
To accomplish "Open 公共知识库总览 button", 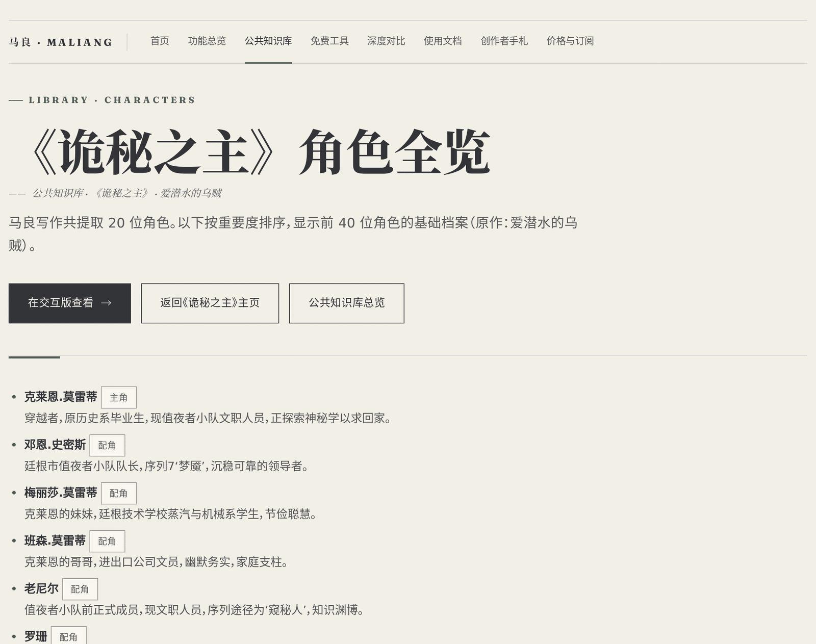I will click(347, 303).
